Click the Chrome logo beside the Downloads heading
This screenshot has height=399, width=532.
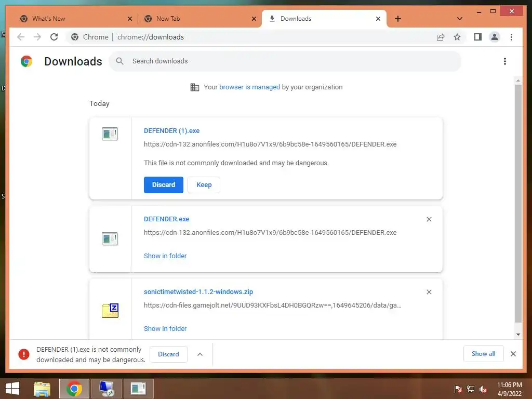[26, 61]
